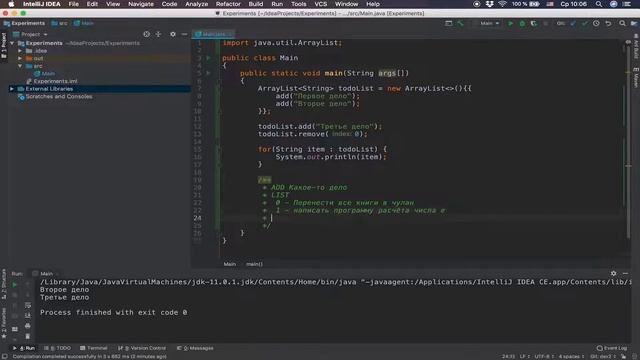
Task: Collapse all icon in Project panel header
Action: [x=158, y=34]
